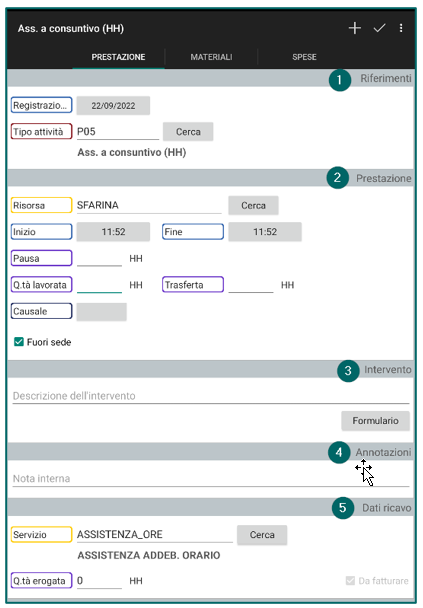Click the numbered circle 4 by Annotazioni
This screenshot has height=608, width=423.
[339, 452]
